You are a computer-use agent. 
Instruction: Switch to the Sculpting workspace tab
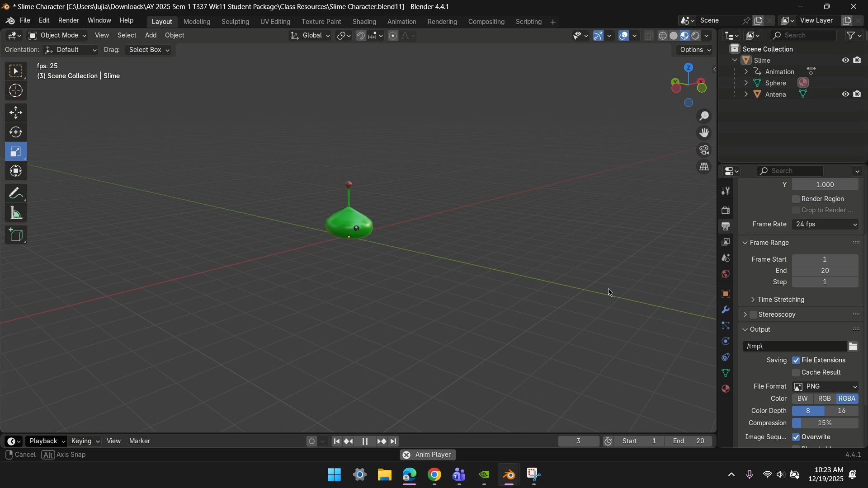[x=235, y=22]
